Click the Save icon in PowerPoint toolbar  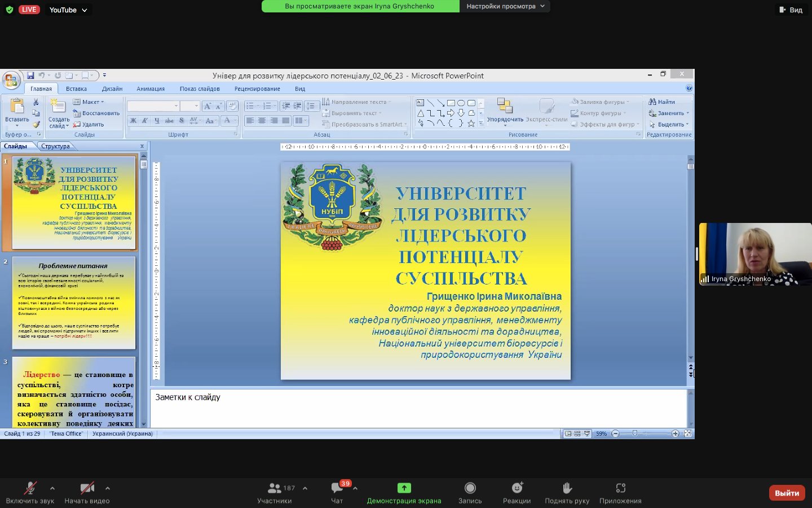tap(30, 75)
